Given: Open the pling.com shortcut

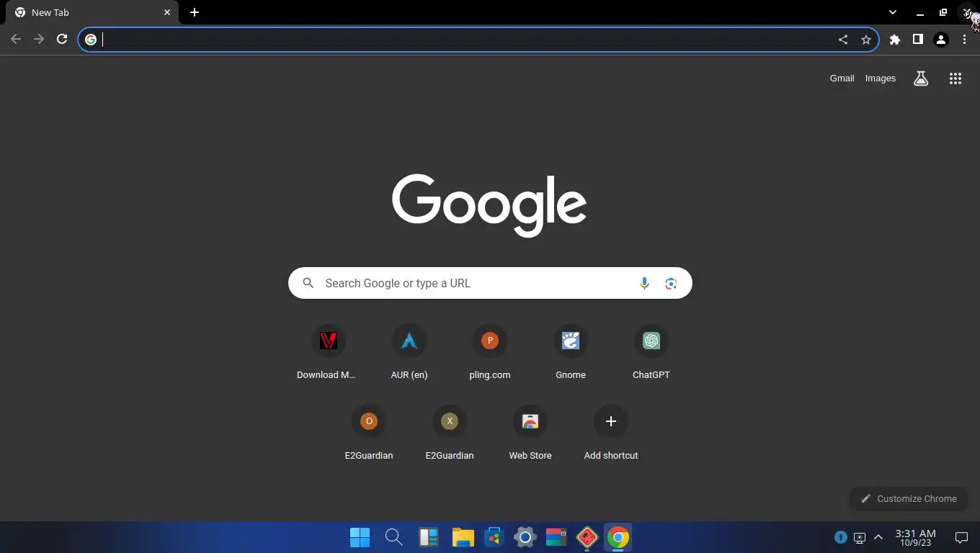Looking at the screenshot, I should (489, 353).
